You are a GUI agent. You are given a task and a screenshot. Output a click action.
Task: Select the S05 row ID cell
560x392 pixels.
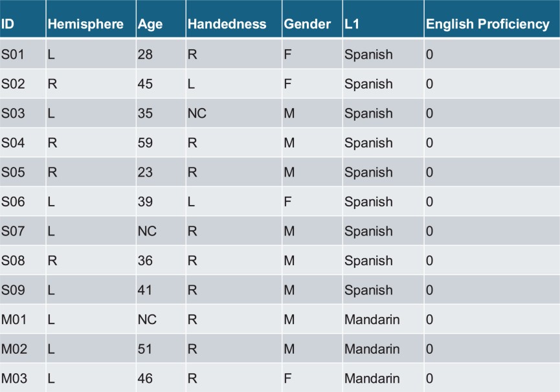coord(13,172)
